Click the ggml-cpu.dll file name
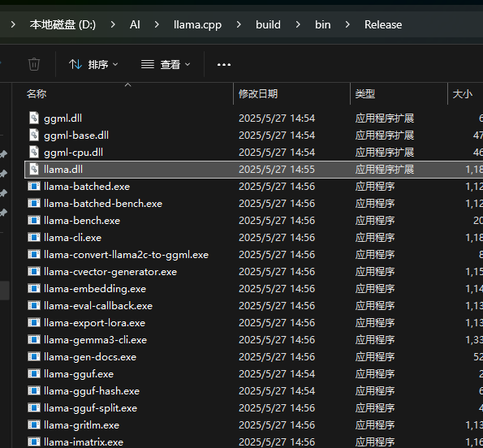The width and height of the screenshot is (483, 448). (x=73, y=153)
